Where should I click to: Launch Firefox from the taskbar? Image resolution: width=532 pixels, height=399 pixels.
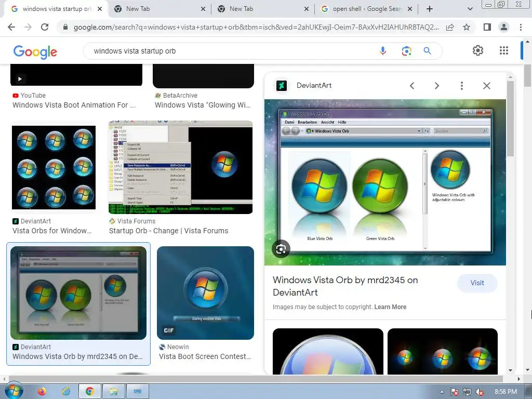tap(42, 392)
